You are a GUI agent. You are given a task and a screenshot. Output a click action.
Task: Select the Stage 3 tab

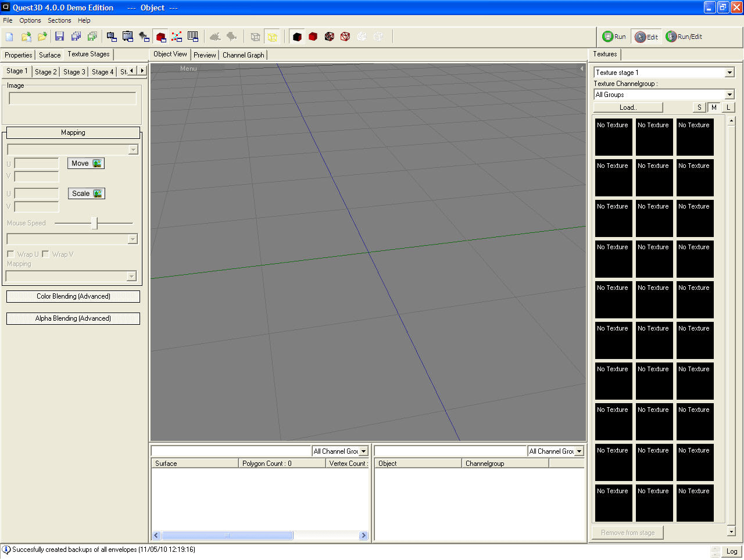pyautogui.click(x=74, y=72)
